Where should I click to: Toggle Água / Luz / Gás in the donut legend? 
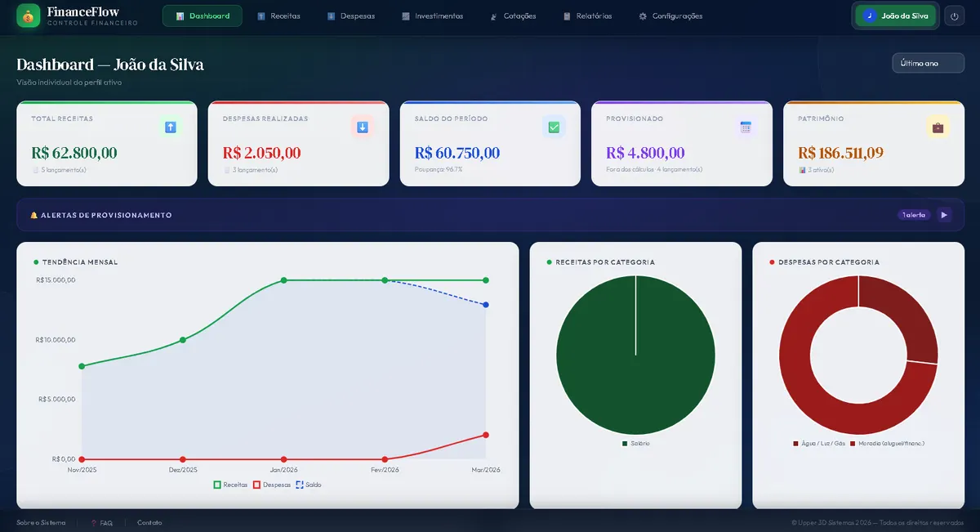pyautogui.click(x=818, y=443)
